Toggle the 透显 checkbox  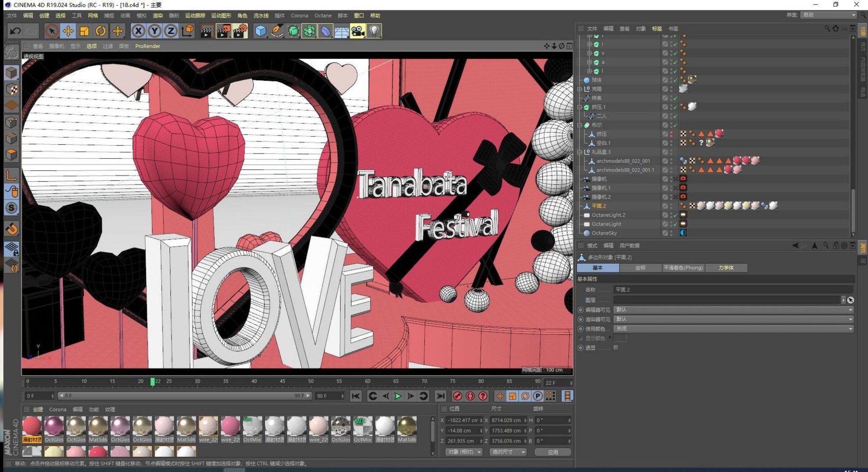pyautogui.click(x=616, y=348)
